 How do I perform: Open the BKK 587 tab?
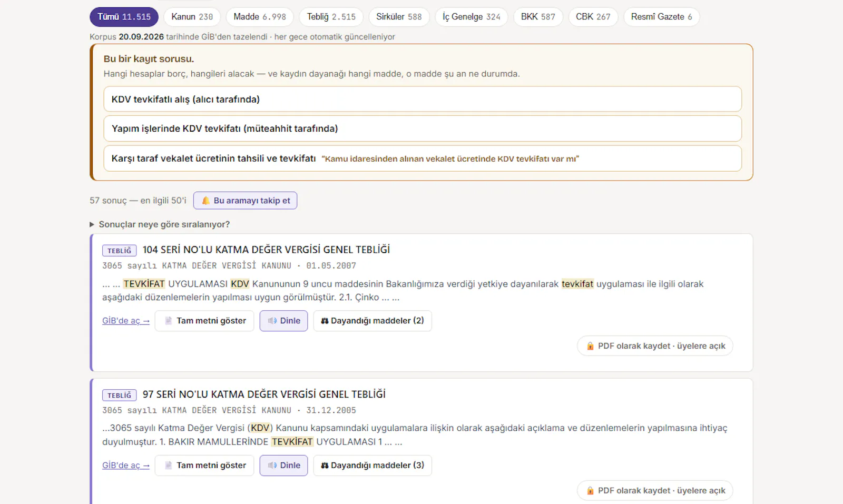tap(538, 17)
